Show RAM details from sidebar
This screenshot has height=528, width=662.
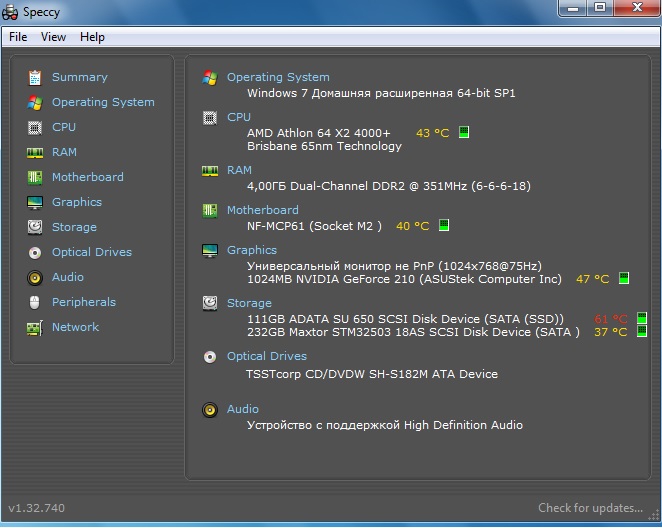click(64, 152)
